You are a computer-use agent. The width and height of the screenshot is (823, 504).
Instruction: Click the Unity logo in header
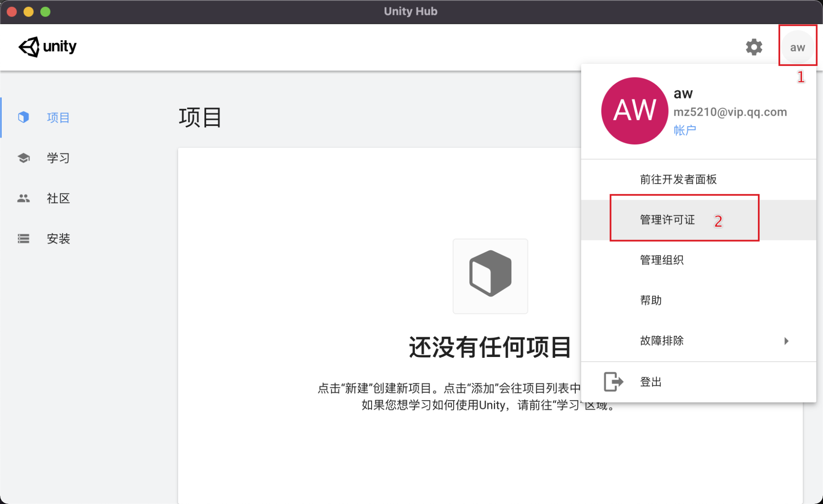click(x=47, y=46)
